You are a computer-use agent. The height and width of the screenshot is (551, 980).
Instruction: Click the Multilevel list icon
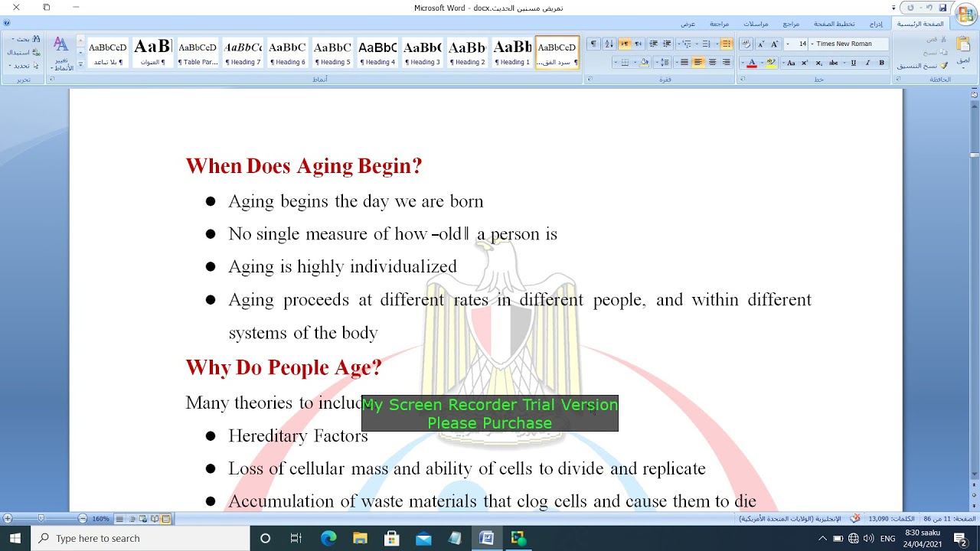click(x=687, y=44)
